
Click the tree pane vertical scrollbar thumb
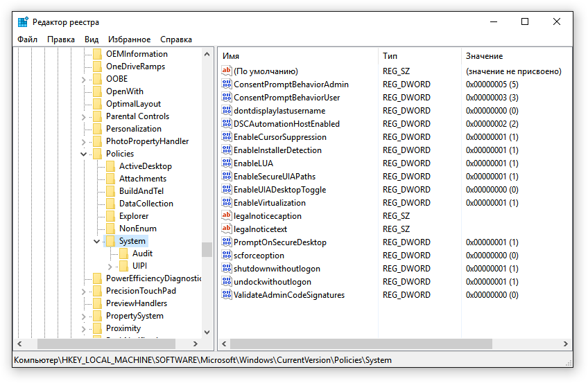click(207, 250)
